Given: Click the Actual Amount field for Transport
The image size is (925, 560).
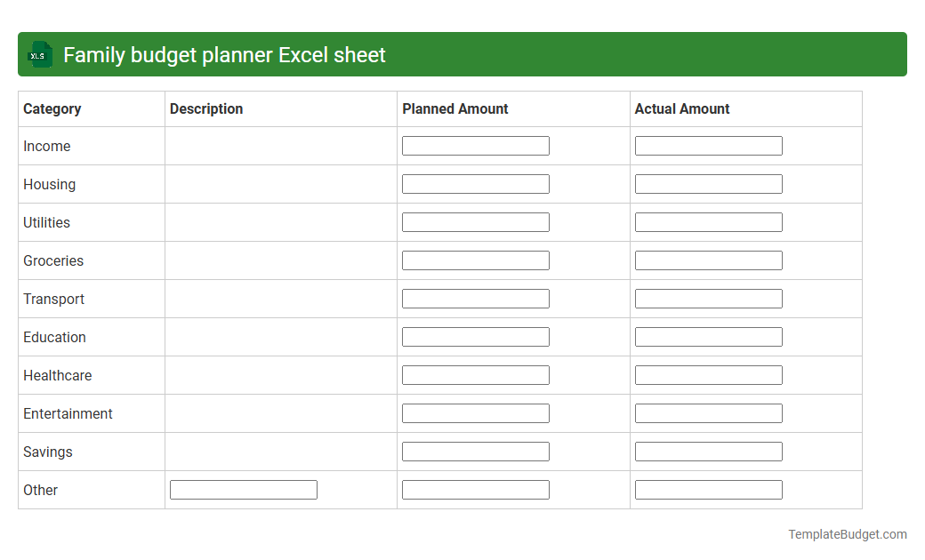Looking at the screenshot, I should (x=708, y=298).
